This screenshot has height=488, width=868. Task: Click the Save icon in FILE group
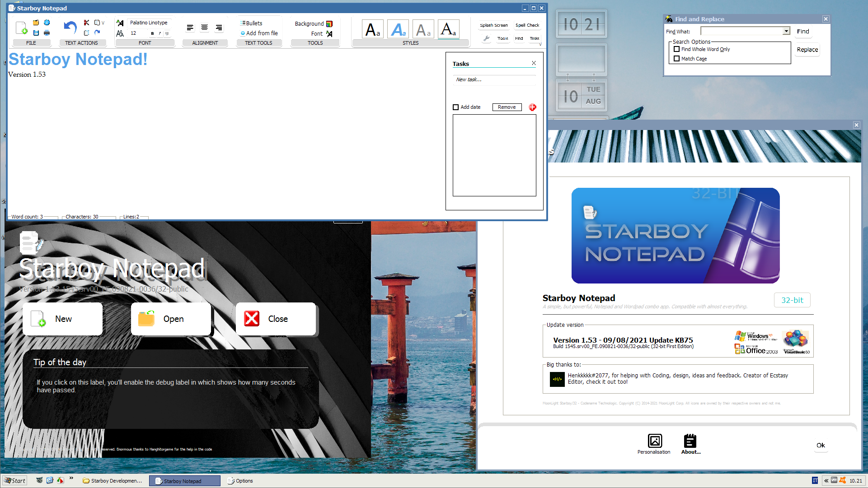[36, 32]
